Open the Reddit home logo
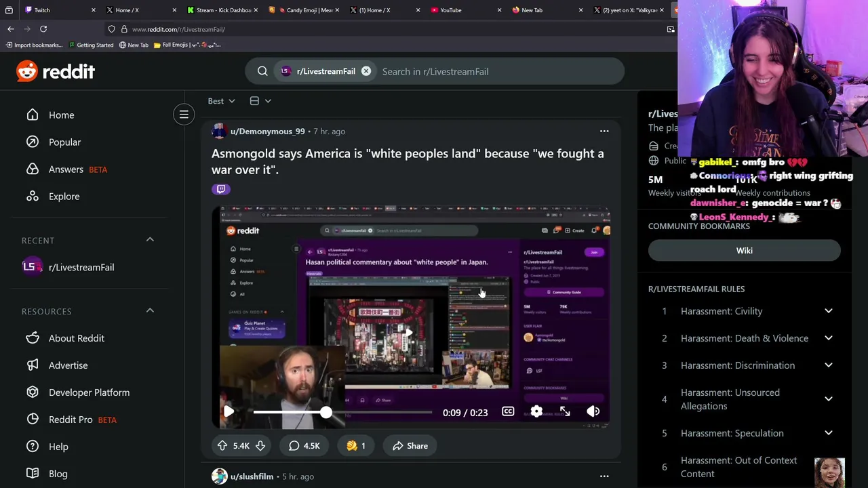The width and height of the screenshot is (868, 488). pos(56,71)
